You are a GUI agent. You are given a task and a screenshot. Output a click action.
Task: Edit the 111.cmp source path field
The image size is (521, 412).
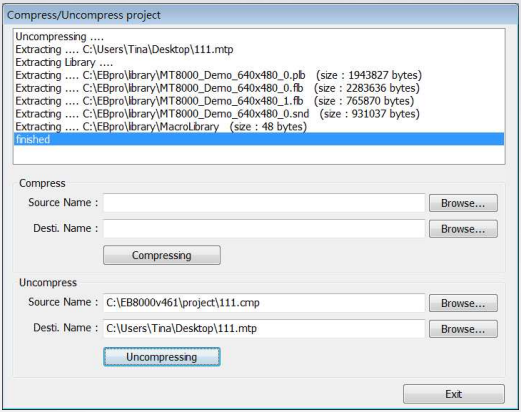coord(264,303)
